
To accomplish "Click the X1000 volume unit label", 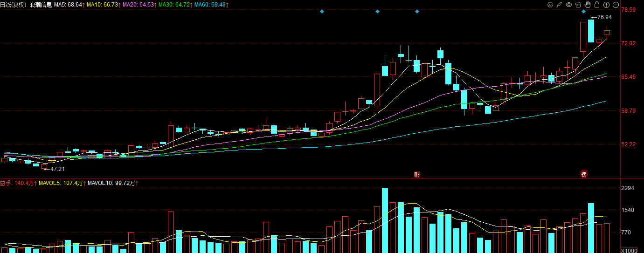I will 629,250.
